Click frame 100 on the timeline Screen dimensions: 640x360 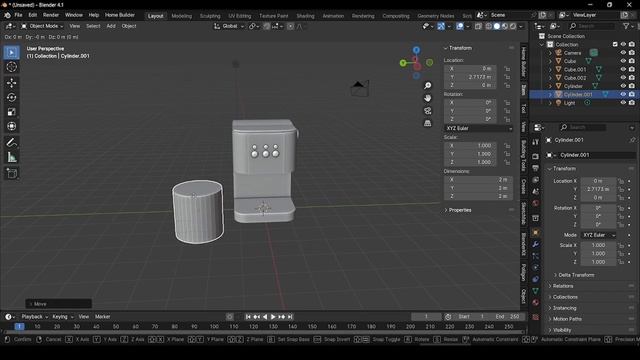pyautogui.click(x=214, y=327)
